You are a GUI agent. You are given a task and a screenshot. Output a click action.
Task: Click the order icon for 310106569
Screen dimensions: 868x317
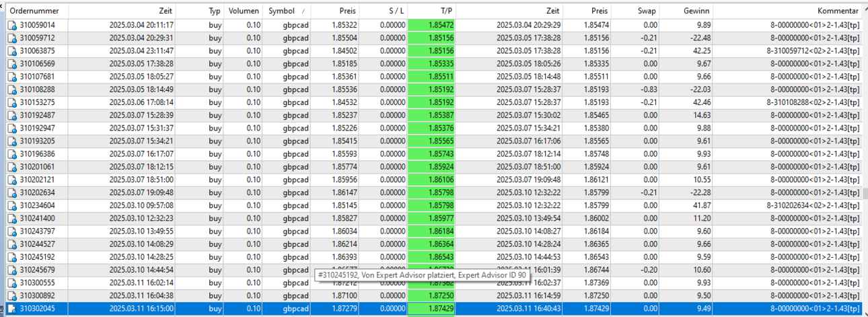click(12, 63)
